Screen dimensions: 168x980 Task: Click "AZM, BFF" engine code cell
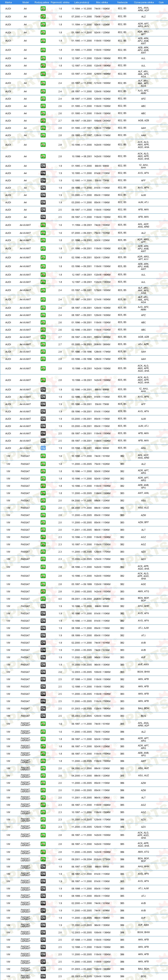point(143,522)
